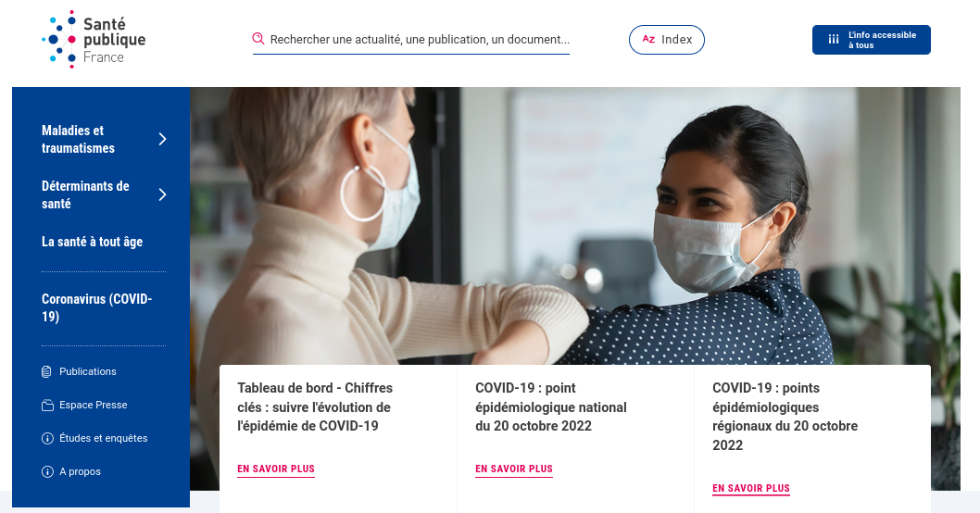Open En savoir plus for Tableau de bord
980x513 pixels.
click(276, 469)
